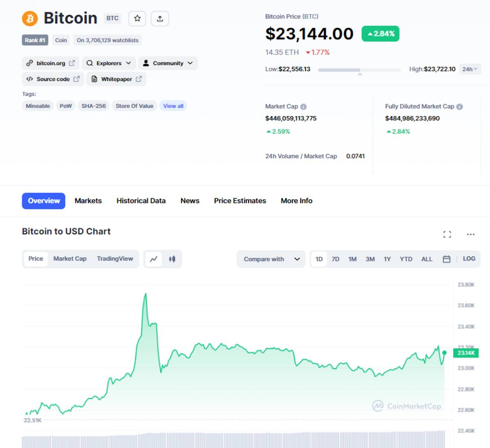This screenshot has height=448, width=490.
Task: Switch to line chart view icon
Action: click(x=154, y=259)
